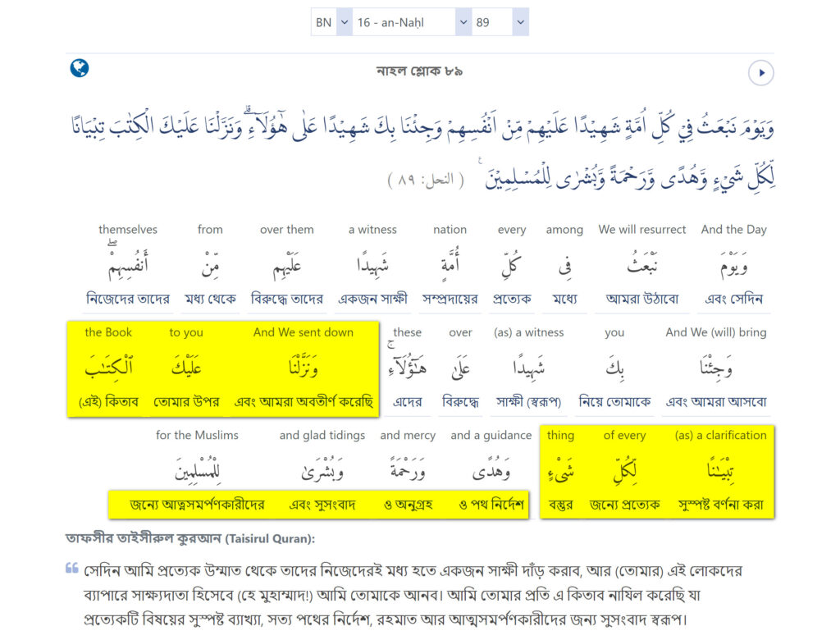Select the highlighted 'And We sent down' word
This screenshot has width=840, height=640.
coord(304,368)
